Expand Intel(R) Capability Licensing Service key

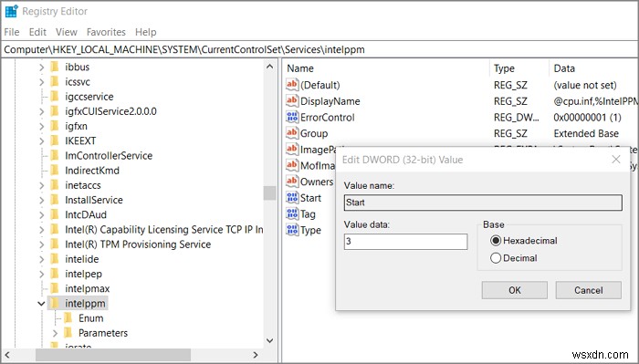click(x=42, y=230)
